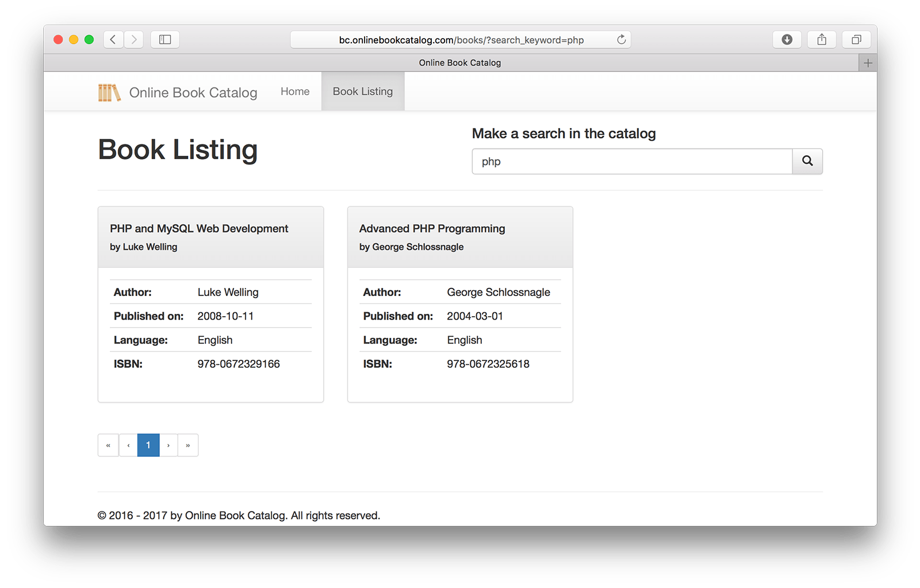This screenshot has height=588, width=920.
Task: Go to the Home nav item
Action: click(x=295, y=91)
